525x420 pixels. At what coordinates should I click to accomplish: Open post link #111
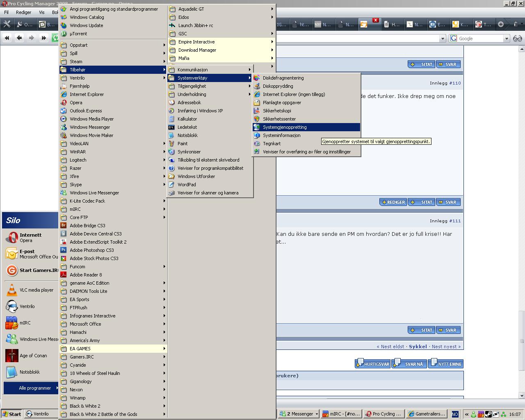pos(455,221)
